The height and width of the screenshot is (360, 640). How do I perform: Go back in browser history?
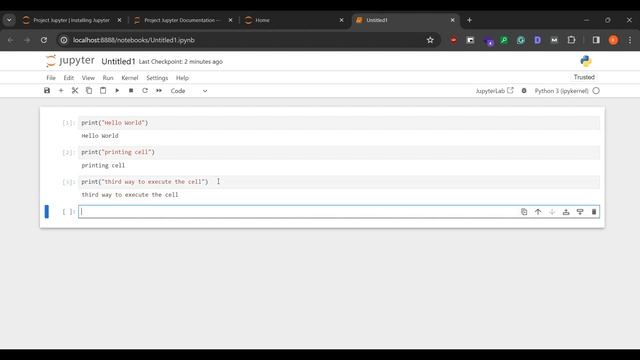11,40
